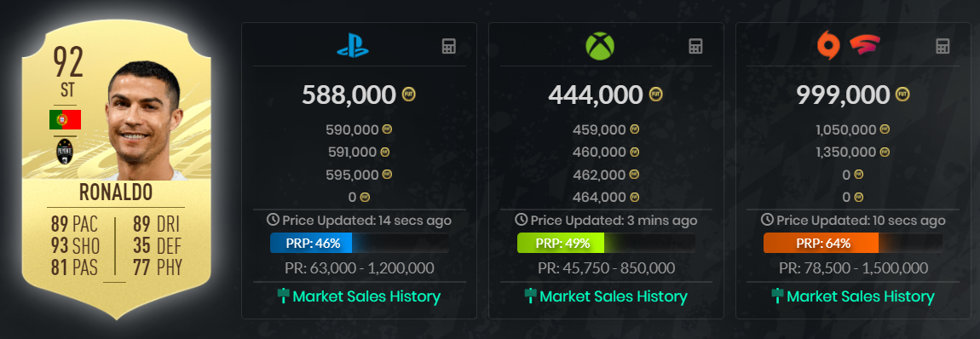This screenshot has width=980, height=339.
Task: Click the blue PRP 46% progress bar
Action: pos(360,244)
